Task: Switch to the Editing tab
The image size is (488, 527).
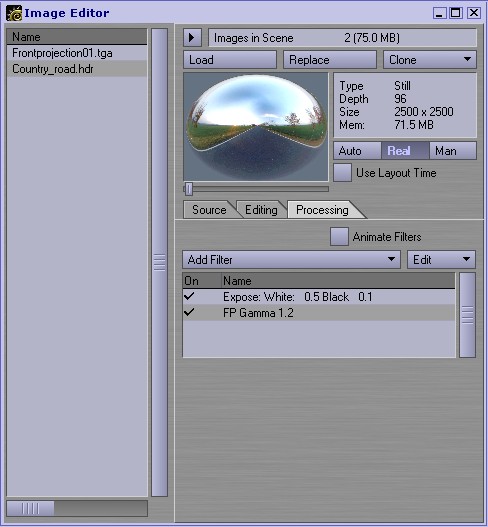Action: coord(261,210)
